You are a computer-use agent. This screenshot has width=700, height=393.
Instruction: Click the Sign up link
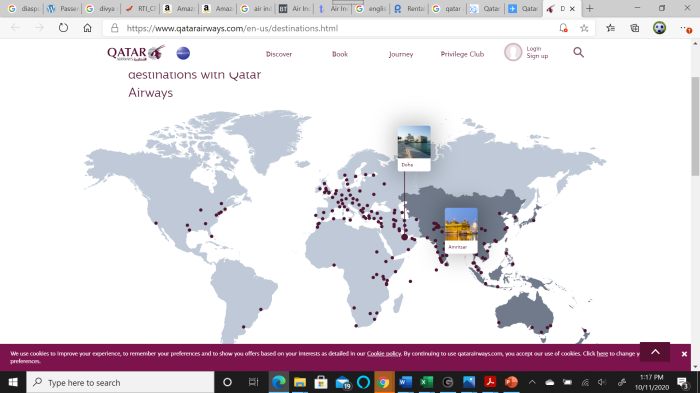pyautogui.click(x=537, y=56)
